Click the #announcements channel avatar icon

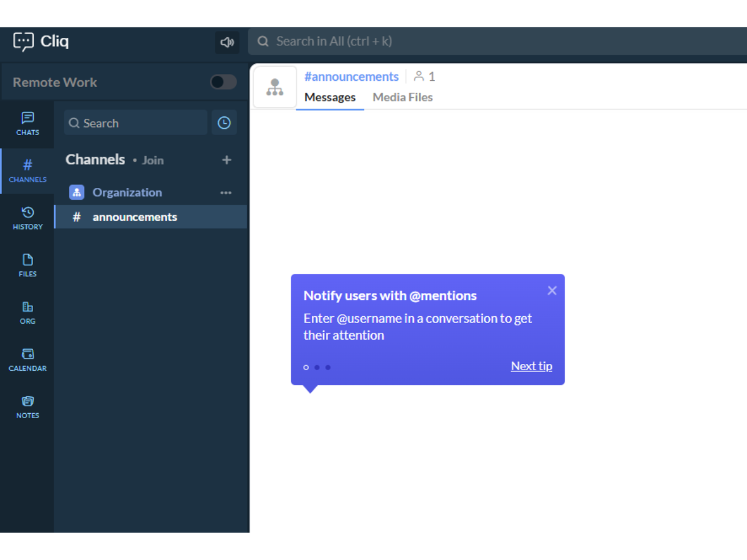point(275,87)
